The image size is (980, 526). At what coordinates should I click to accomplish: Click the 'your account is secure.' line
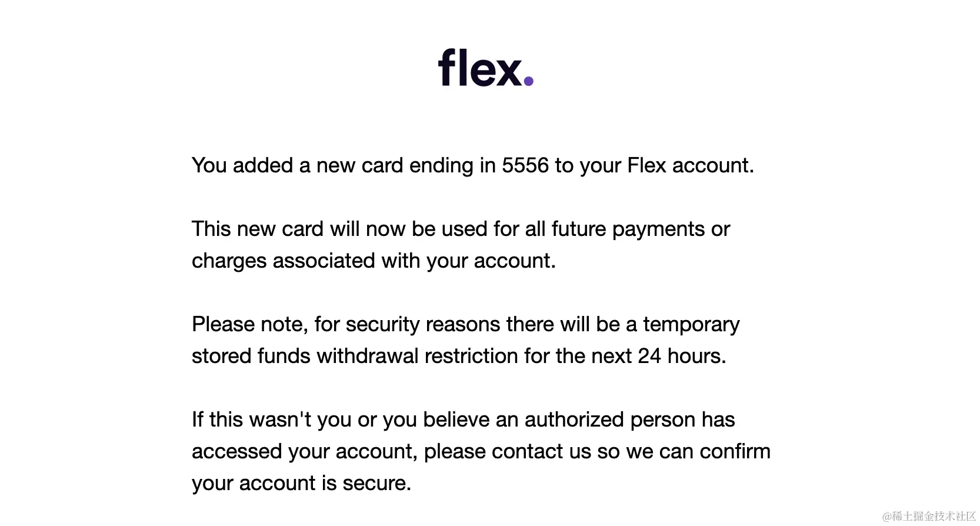(301, 483)
